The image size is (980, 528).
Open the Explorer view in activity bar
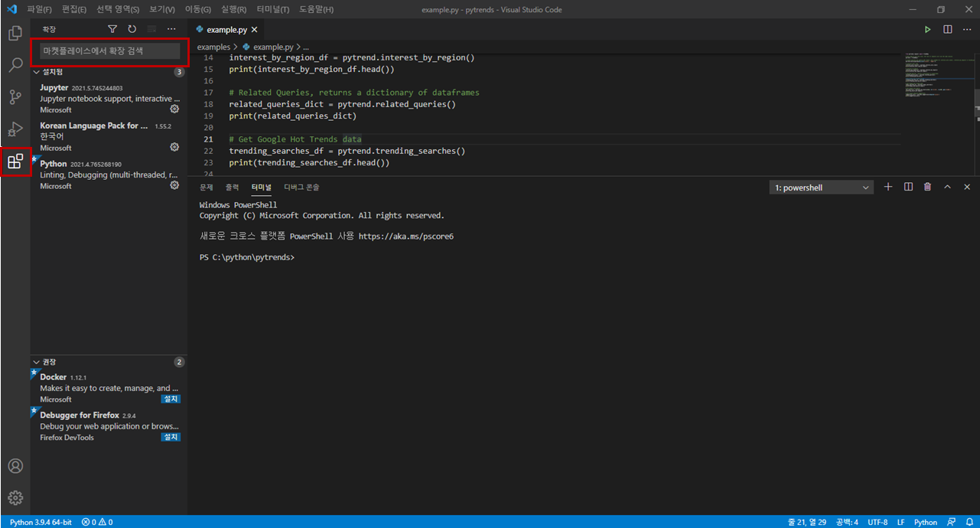(15, 34)
